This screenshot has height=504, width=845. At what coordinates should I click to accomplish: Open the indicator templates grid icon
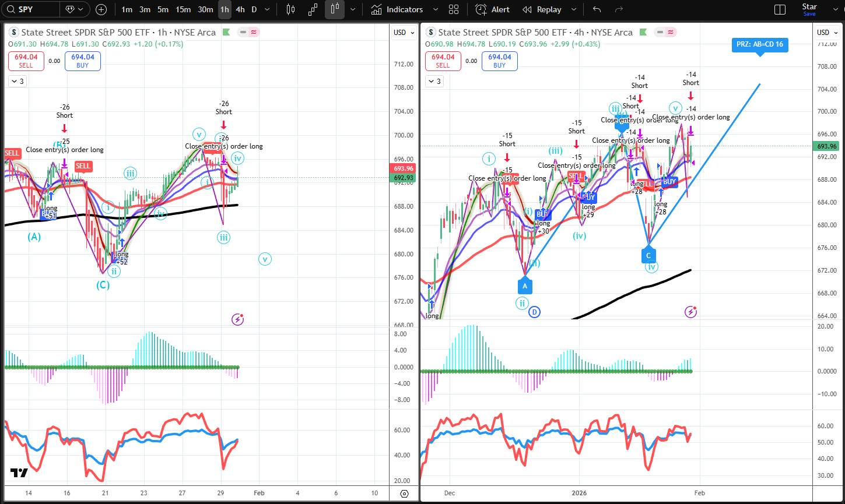click(x=454, y=9)
